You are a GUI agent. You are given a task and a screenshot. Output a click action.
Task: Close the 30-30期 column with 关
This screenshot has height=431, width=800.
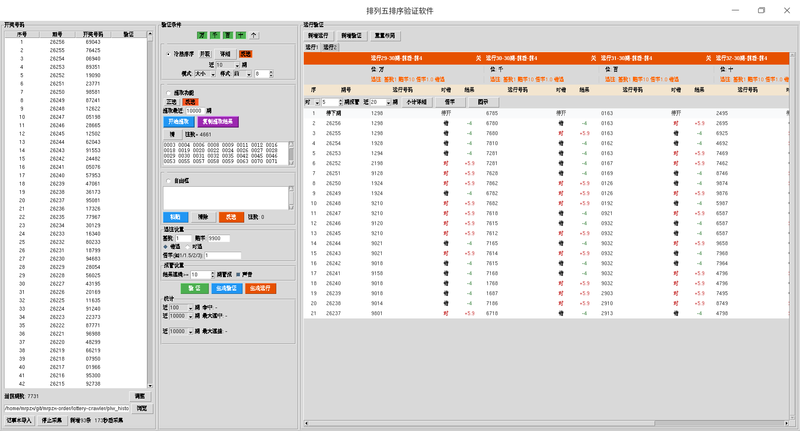[x=593, y=58]
